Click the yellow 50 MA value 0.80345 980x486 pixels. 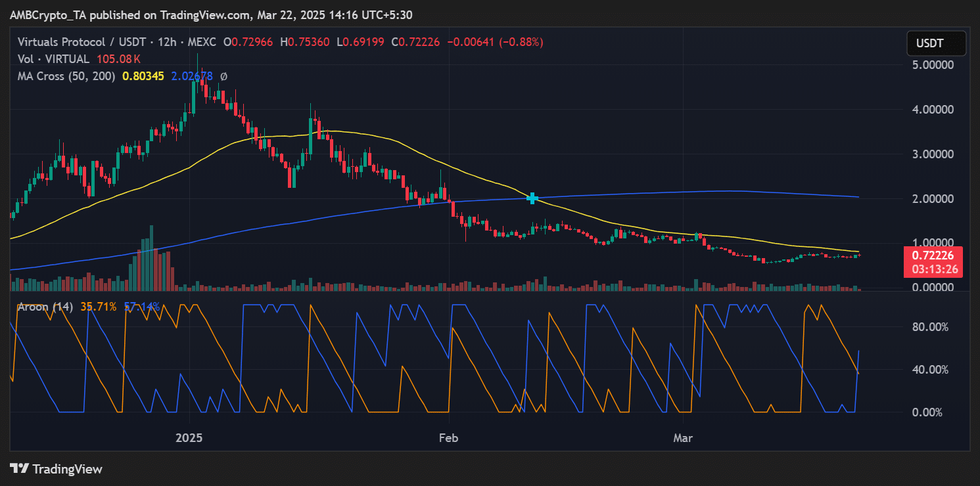pyautogui.click(x=143, y=76)
